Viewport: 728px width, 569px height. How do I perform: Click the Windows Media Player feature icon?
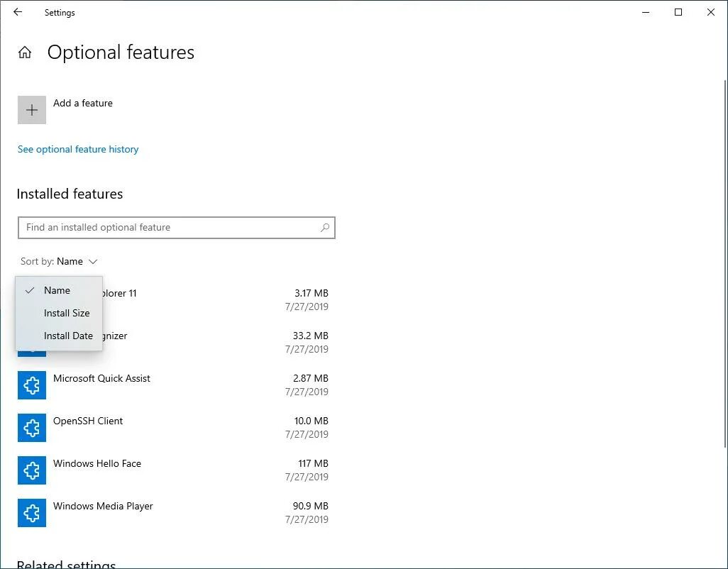coord(32,513)
